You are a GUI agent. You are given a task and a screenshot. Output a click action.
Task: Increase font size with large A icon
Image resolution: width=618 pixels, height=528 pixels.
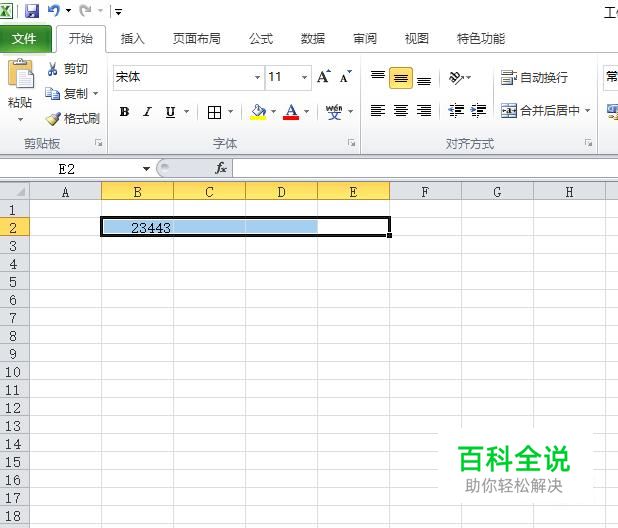click(324, 76)
